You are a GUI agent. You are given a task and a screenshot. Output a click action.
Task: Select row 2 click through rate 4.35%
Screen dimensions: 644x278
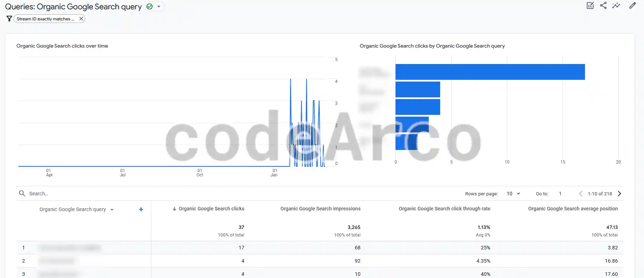click(483, 261)
